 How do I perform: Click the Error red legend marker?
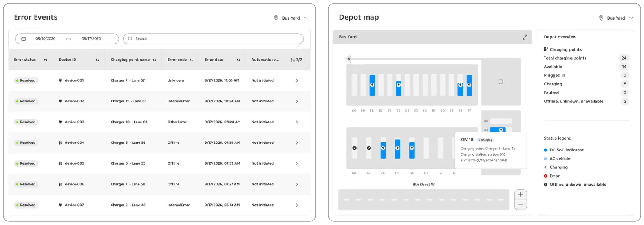(545, 176)
